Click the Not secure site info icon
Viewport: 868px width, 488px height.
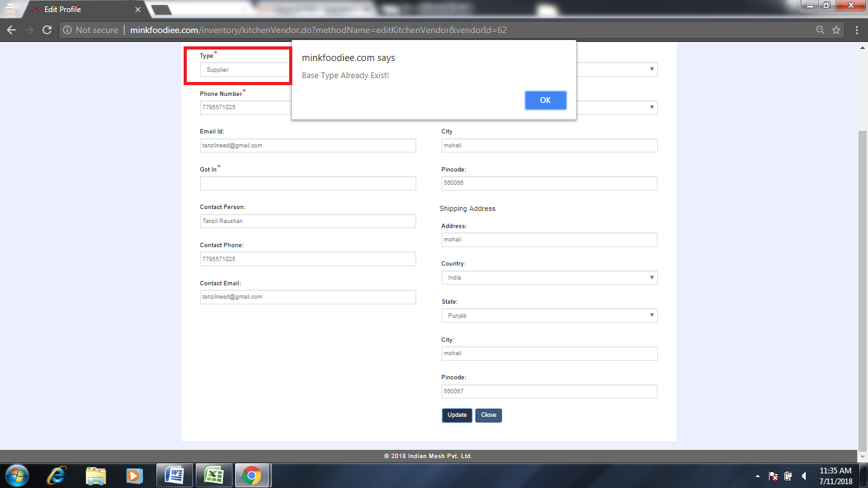[67, 30]
